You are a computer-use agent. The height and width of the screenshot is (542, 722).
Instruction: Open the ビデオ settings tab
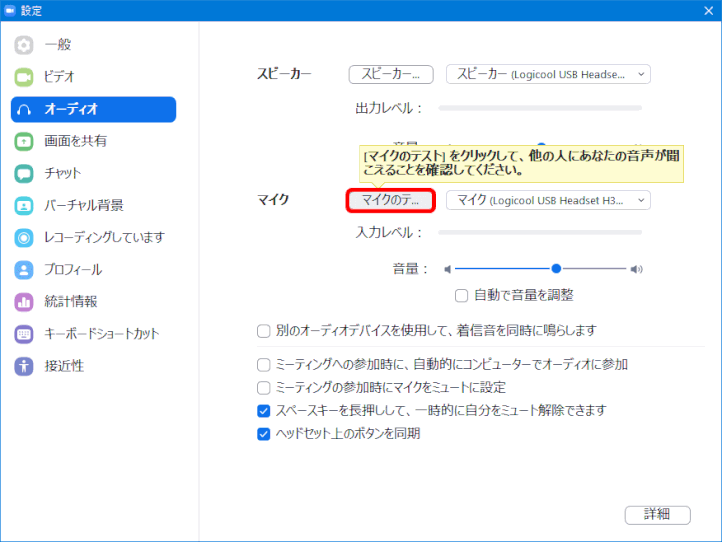click(x=93, y=77)
